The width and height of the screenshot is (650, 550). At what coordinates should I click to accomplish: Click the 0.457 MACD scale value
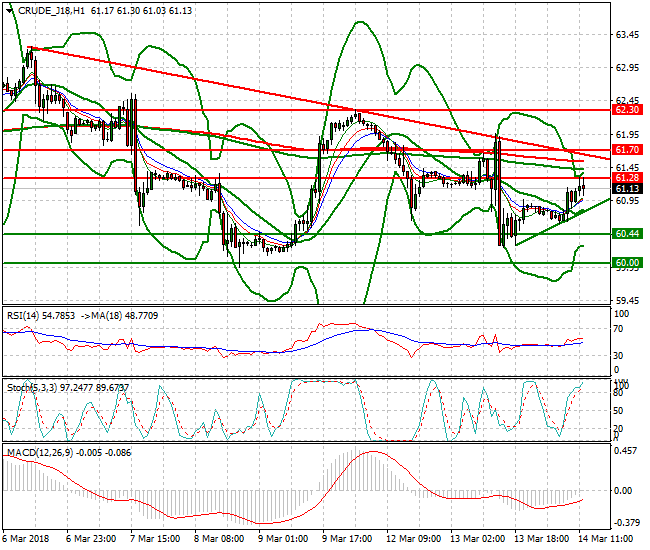(x=625, y=451)
